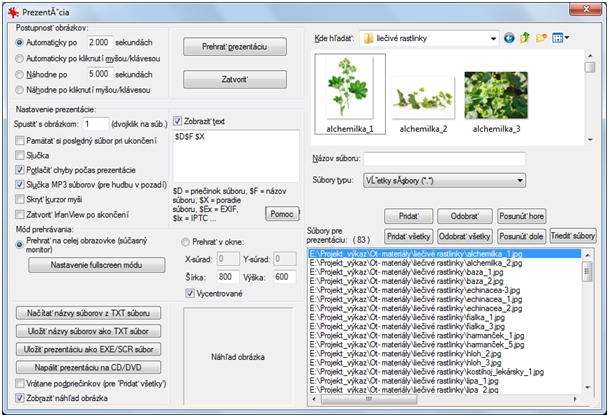This screenshot has width=609, height=417.
Task: Click the Zatvoriť button
Action: tap(235, 80)
